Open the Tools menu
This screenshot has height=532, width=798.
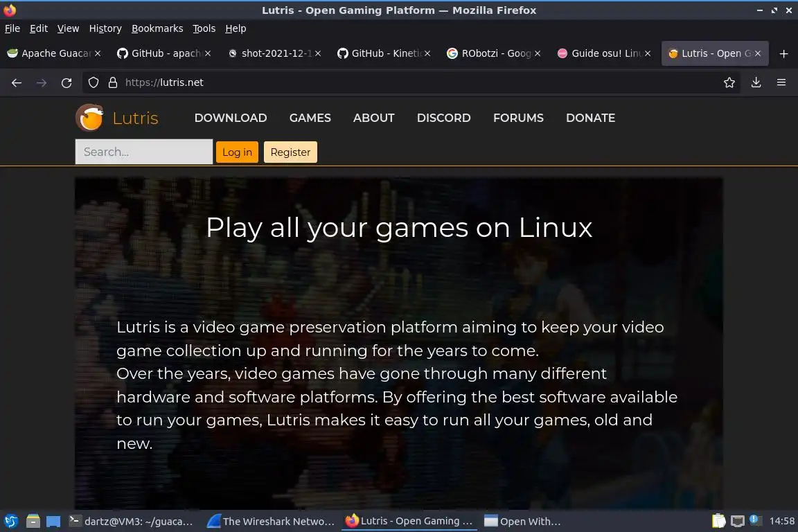click(x=204, y=28)
